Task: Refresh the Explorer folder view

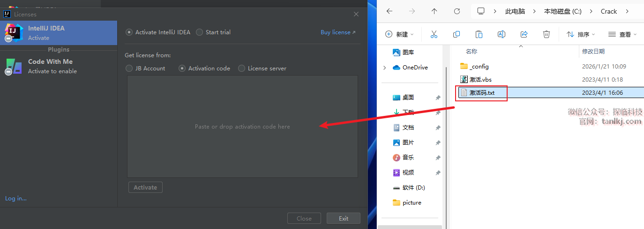Action: click(457, 11)
